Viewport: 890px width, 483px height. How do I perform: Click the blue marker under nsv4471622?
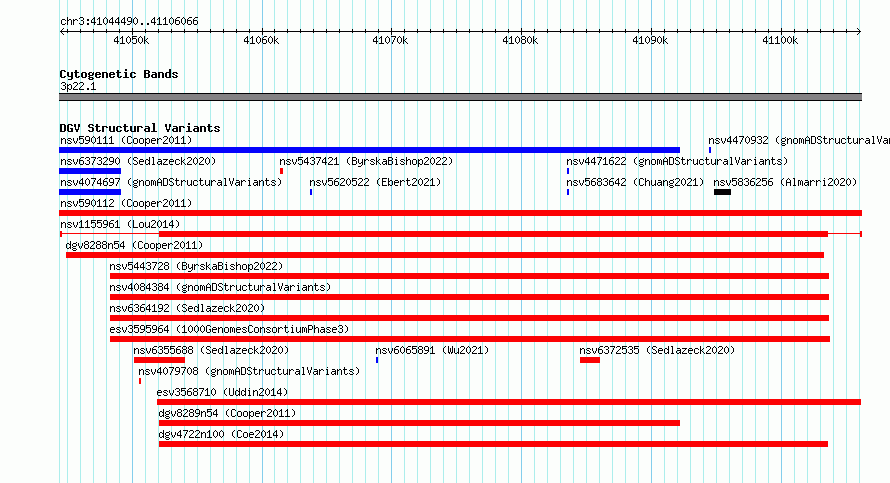coord(568,171)
